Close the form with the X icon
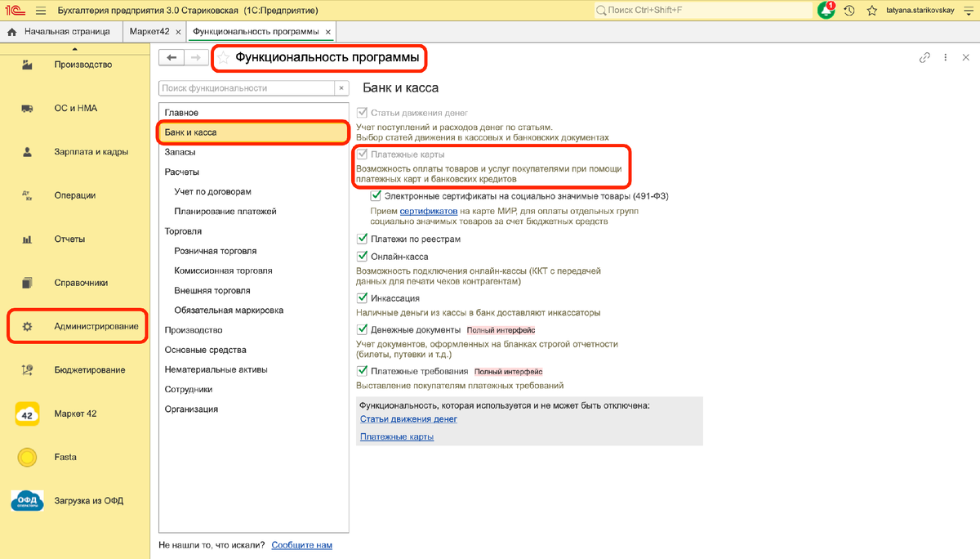 pyautogui.click(x=965, y=57)
